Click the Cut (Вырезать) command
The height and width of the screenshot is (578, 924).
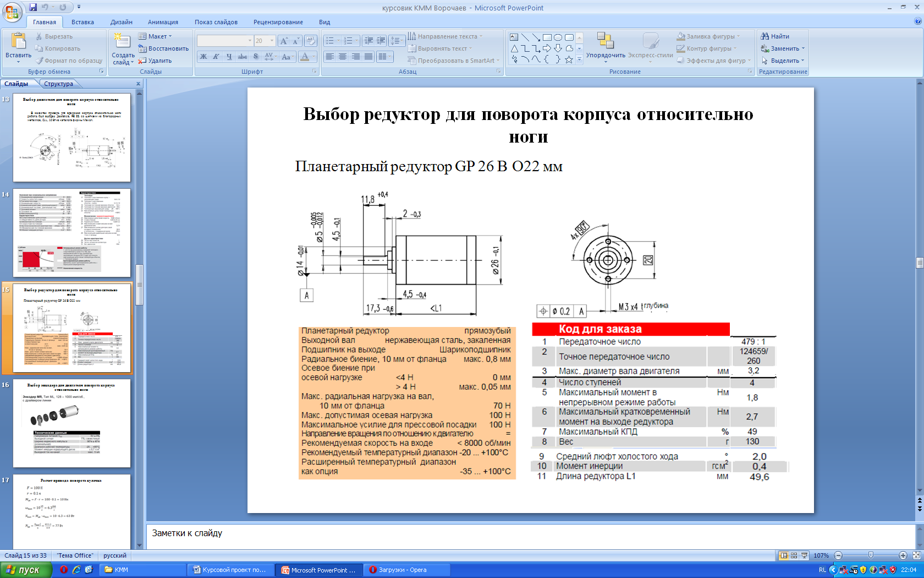click(54, 36)
